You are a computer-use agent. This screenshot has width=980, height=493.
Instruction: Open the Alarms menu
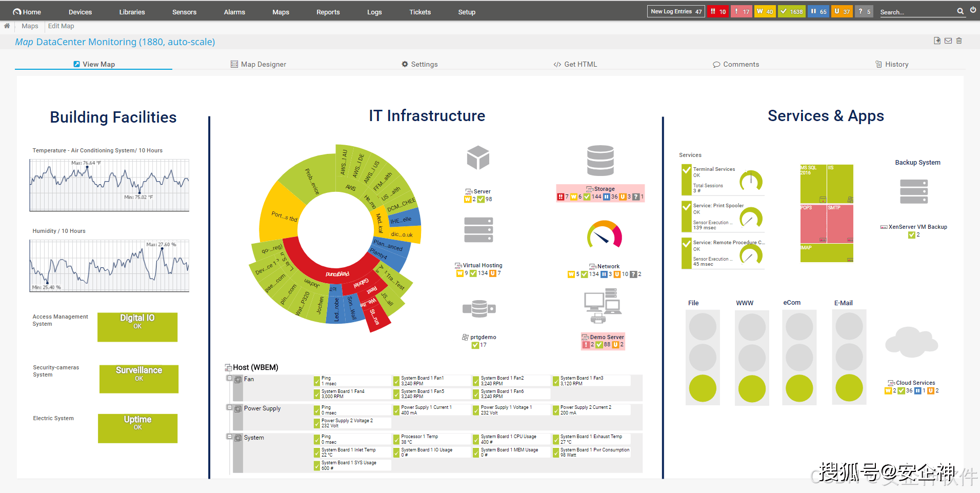(x=234, y=12)
